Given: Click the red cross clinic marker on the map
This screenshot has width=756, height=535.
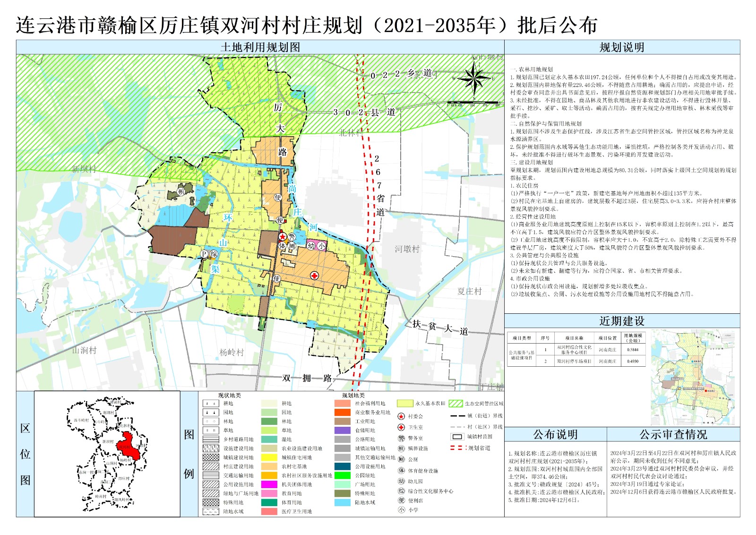Looking at the screenshot, I should point(314,276).
